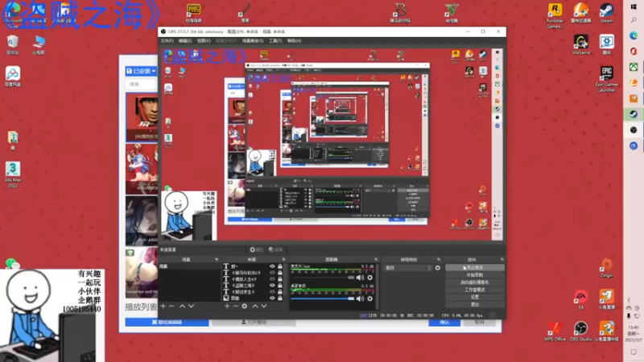Image resolution: width=644 pixels, height=362 pixels.
Task: Open 设置 from the OBS controls
Action: [475, 297]
